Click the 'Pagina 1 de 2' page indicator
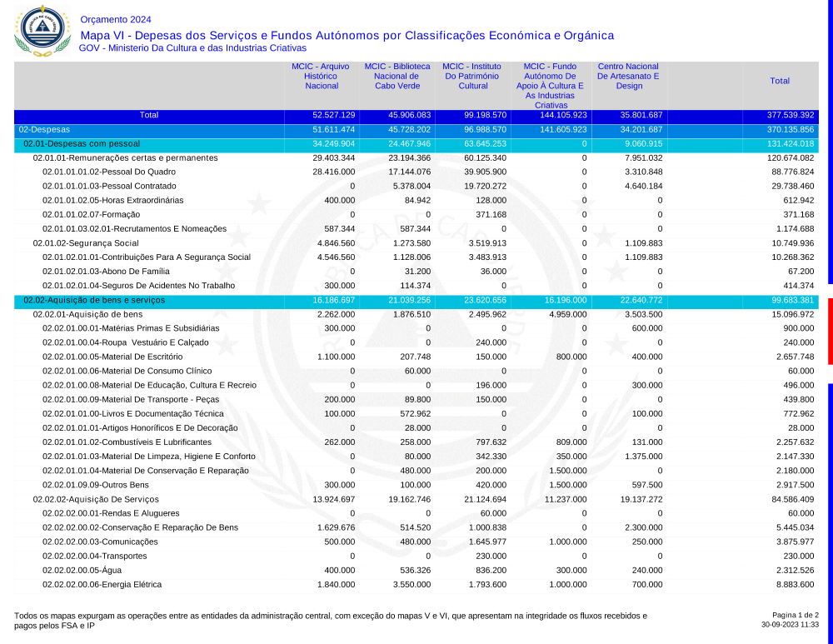Image resolution: width=833 pixels, height=644 pixels. [796, 615]
